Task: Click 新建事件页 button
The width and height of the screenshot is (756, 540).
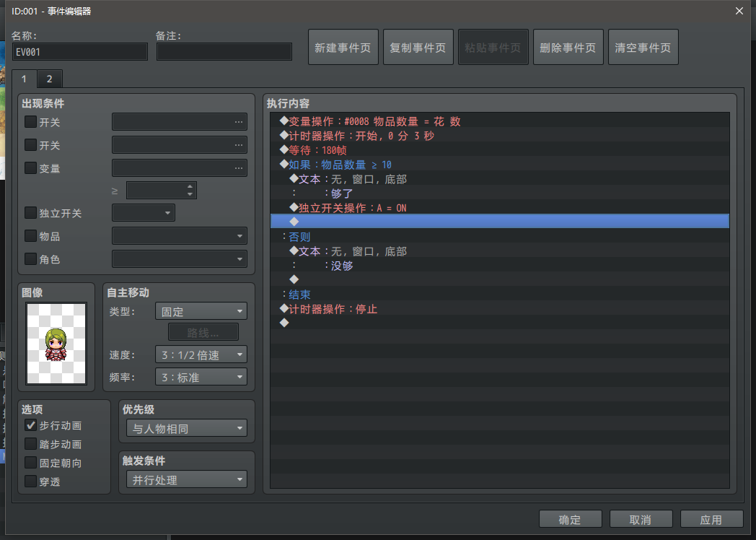Action: pyautogui.click(x=343, y=48)
